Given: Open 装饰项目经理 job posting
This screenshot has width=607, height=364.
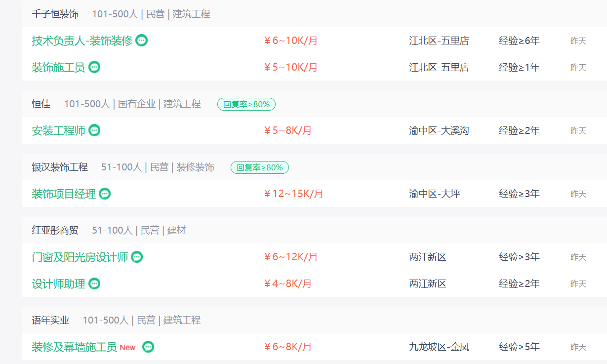Looking at the screenshot, I should (x=64, y=194).
